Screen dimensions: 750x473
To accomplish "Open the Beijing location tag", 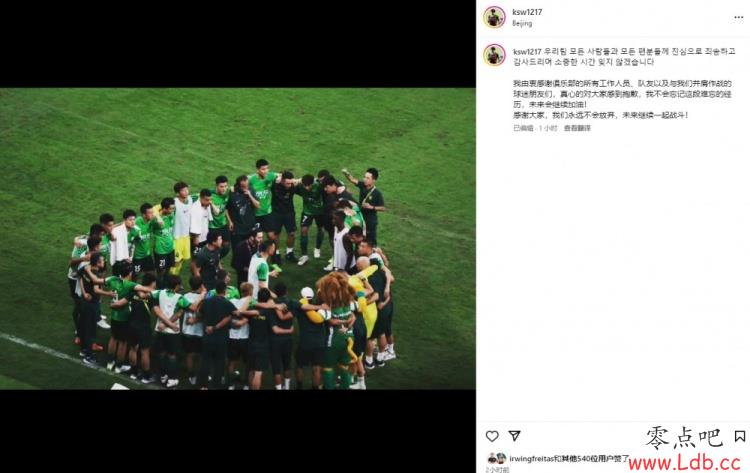I will pyautogui.click(x=522, y=23).
